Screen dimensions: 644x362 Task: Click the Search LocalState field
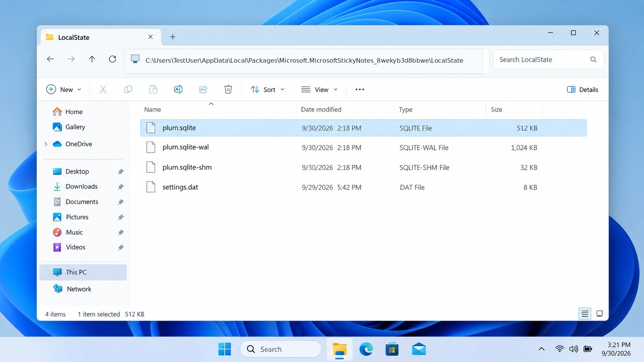coord(548,60)
